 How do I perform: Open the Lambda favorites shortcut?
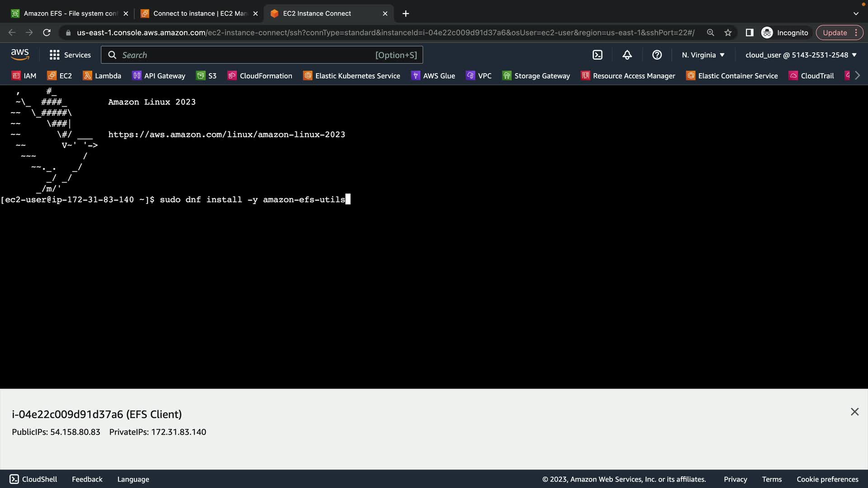point(102,76)
